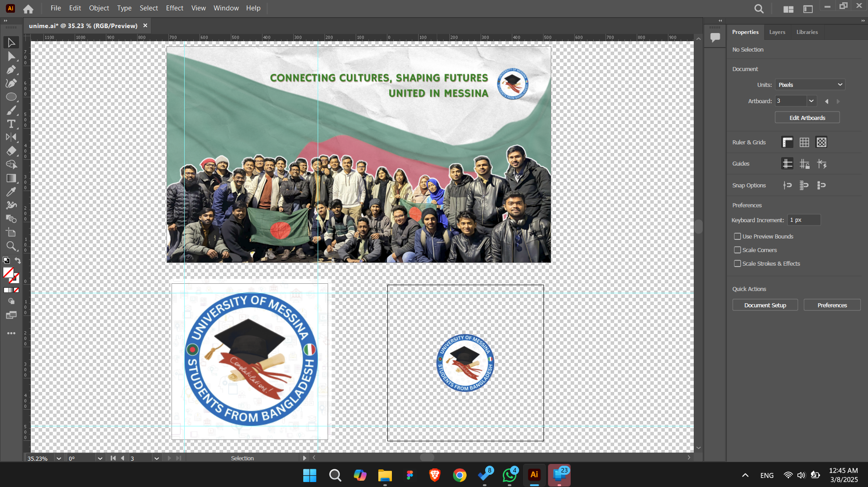Enable Use Preview Bounds checkbox

pos(737,236)
